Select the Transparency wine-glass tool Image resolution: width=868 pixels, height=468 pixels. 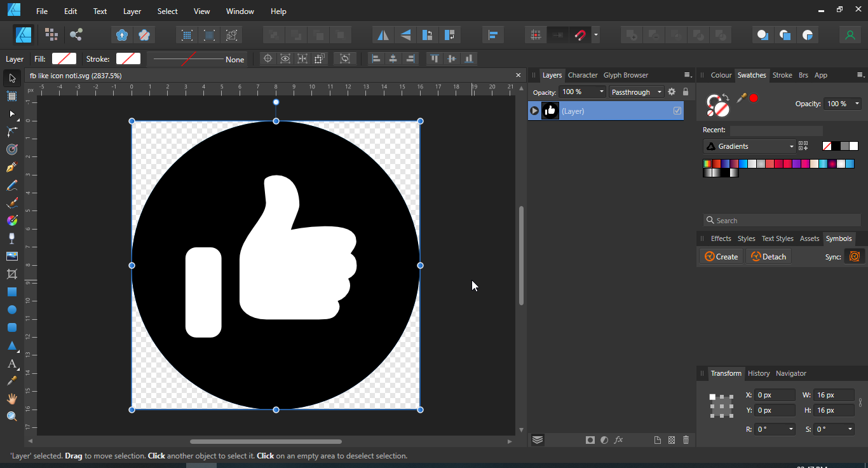click(x=11, y=238)
